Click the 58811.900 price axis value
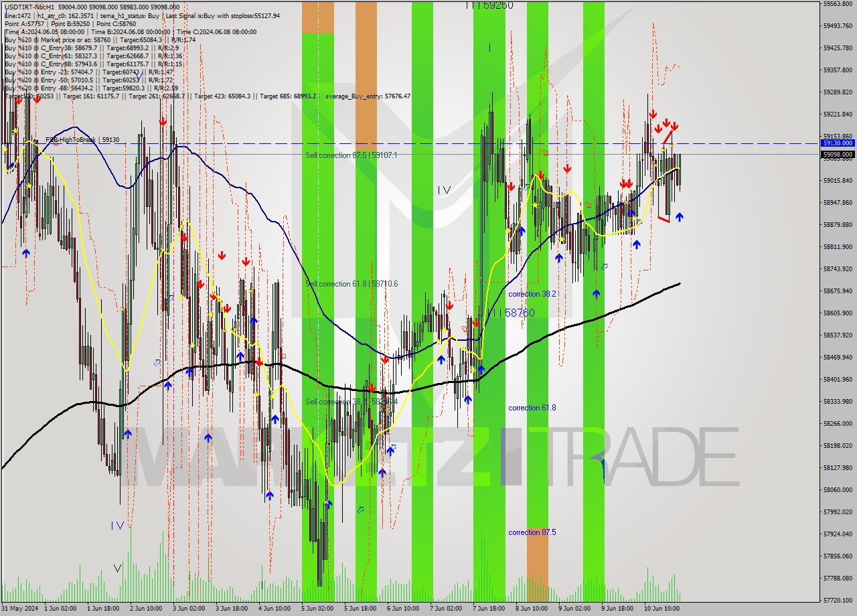This screenshot has height=616, width=857. pos(838,246)
